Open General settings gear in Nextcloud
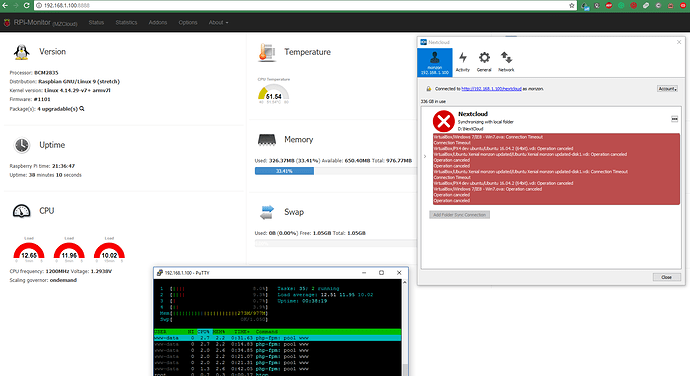 [484, 62]
